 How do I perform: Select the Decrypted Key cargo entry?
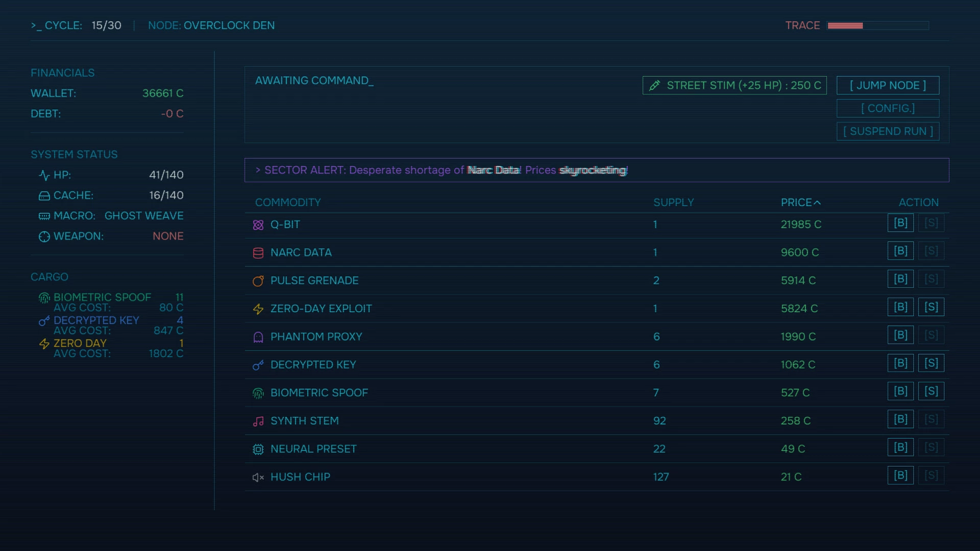click(111, 325)
